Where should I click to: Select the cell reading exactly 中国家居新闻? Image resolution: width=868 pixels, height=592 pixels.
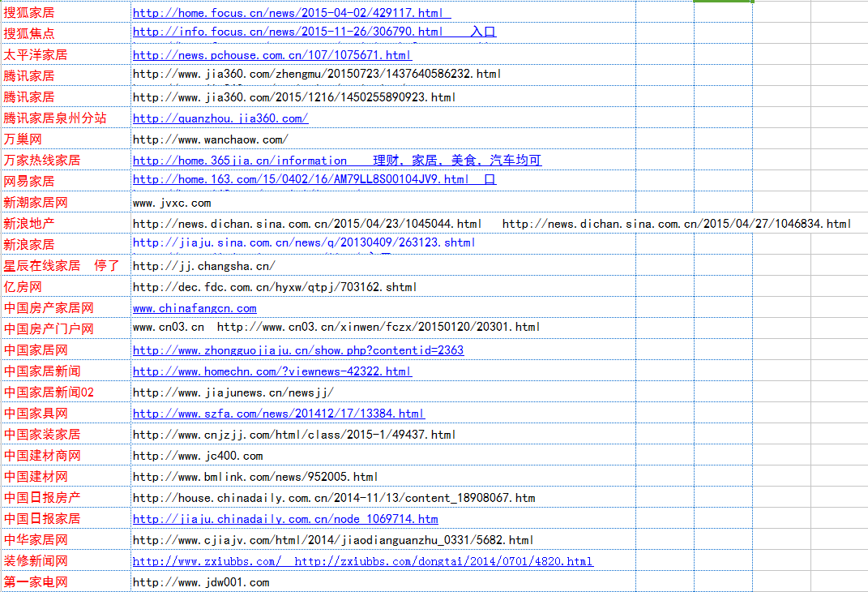(66, 370)
